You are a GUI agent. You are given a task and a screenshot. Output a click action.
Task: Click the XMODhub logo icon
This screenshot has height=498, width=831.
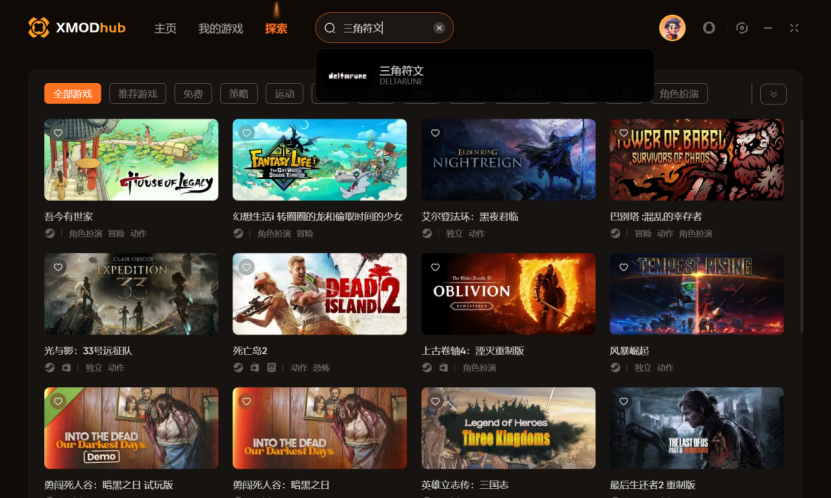click(x=38, y=28)
